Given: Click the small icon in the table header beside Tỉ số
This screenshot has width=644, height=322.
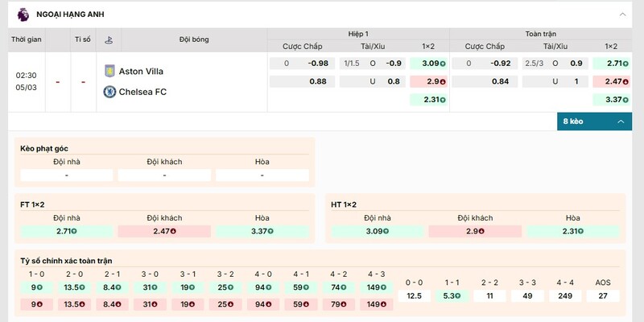Looking at the screenshot, I should tap(107, 39).
